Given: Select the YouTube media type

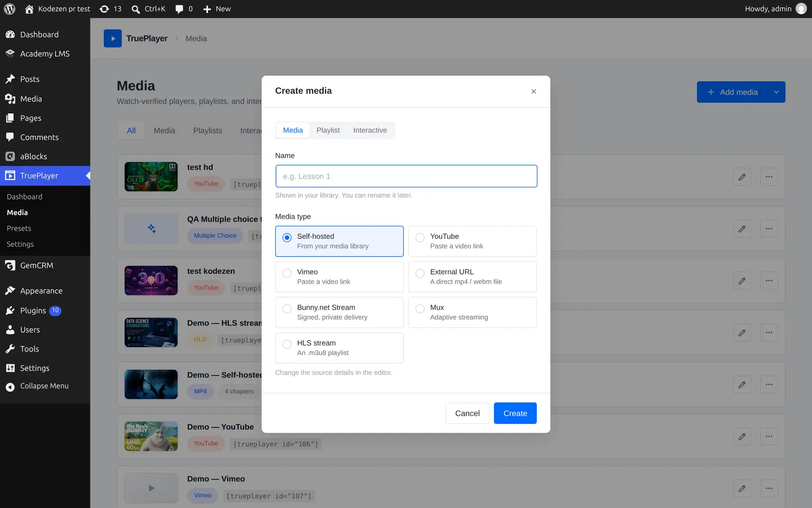Looking at the screenshot, I should point(472,241).
